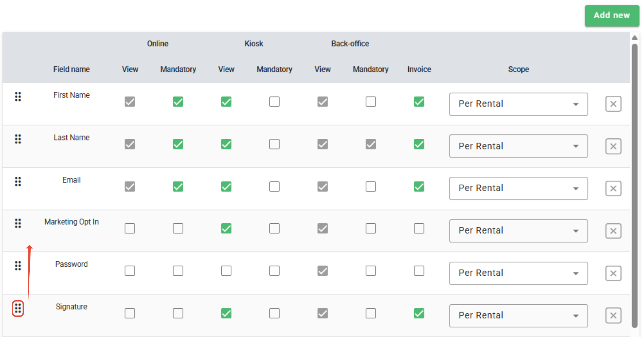Open Scope dropdown for First Name row
The height and width of the screenshot is (337, 644).
pyautogui.click(x=518, y=104)
